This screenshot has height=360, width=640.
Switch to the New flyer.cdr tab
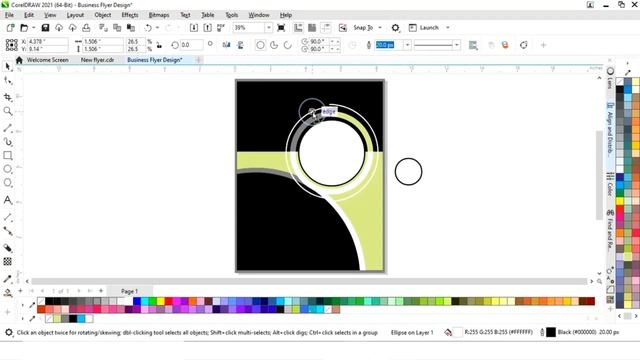[97, 60]
